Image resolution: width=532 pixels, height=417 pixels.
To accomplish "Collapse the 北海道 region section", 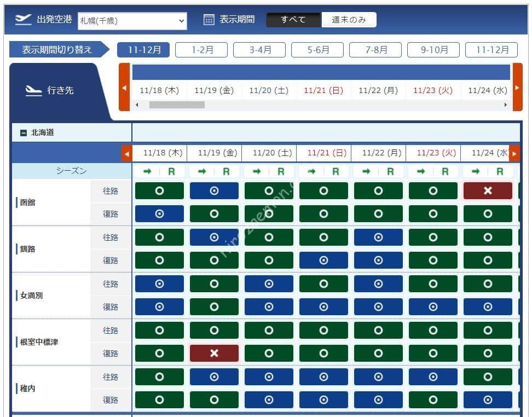I will [24, 132].
